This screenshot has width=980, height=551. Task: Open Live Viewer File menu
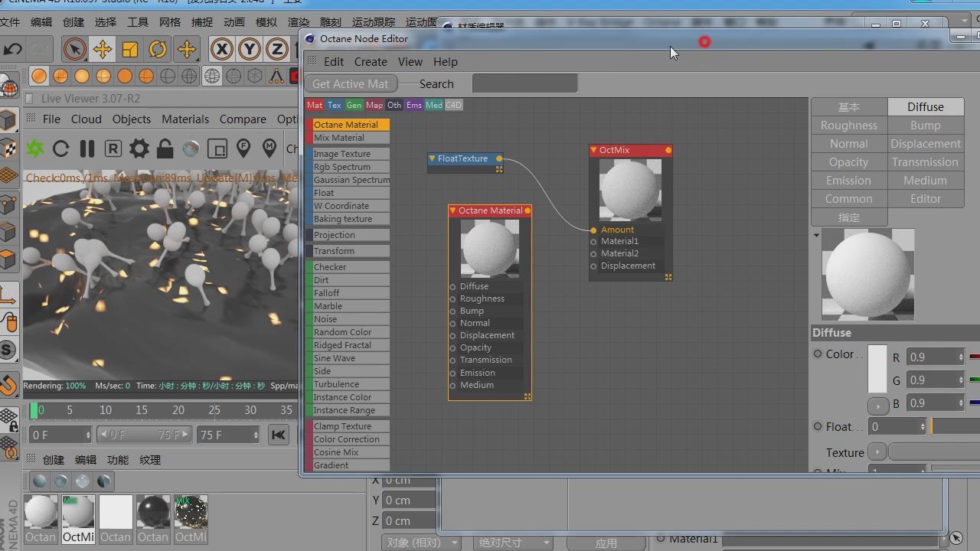(51, 119)
